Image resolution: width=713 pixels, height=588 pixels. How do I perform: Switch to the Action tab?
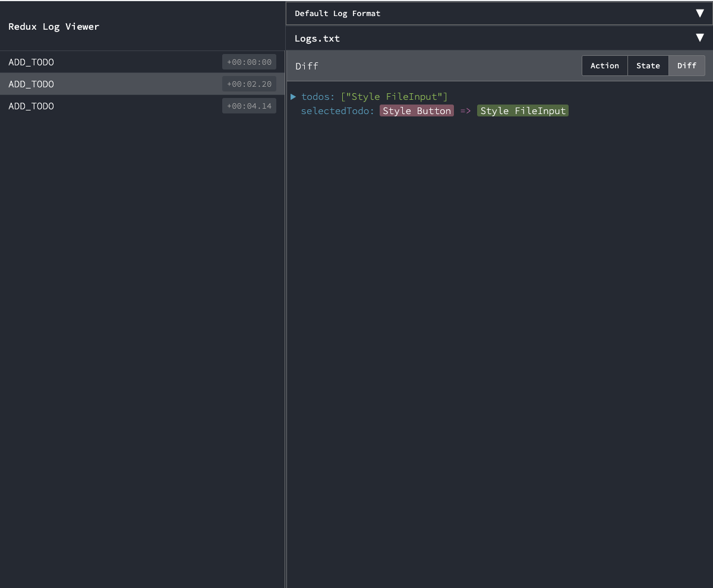coord(604,65)
